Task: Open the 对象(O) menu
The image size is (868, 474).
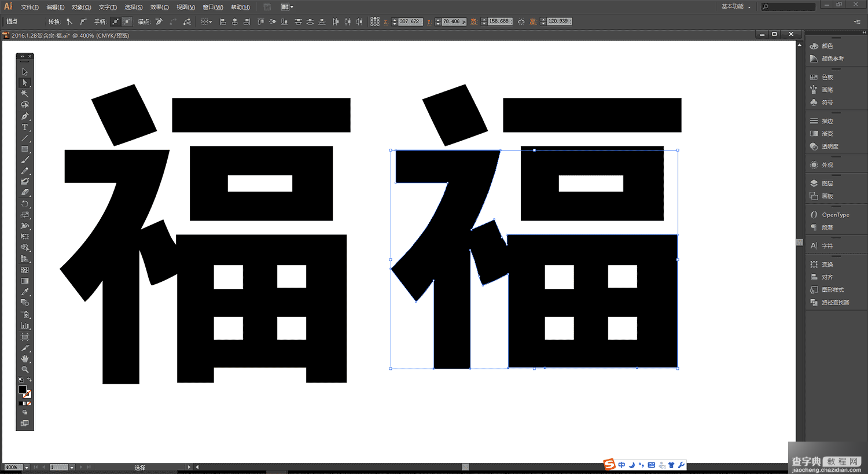Action: click(82, 7)
